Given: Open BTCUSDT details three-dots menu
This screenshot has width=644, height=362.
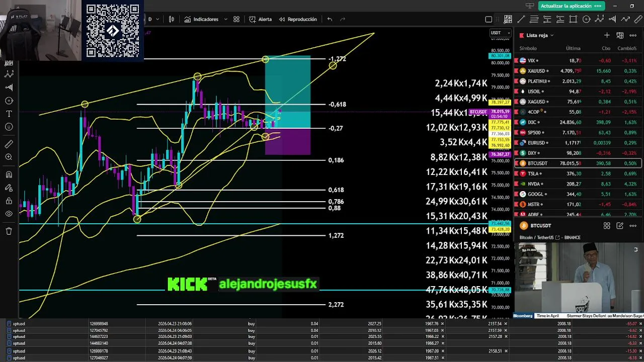Looking at the screenshot, I should (x=633, y=226).
